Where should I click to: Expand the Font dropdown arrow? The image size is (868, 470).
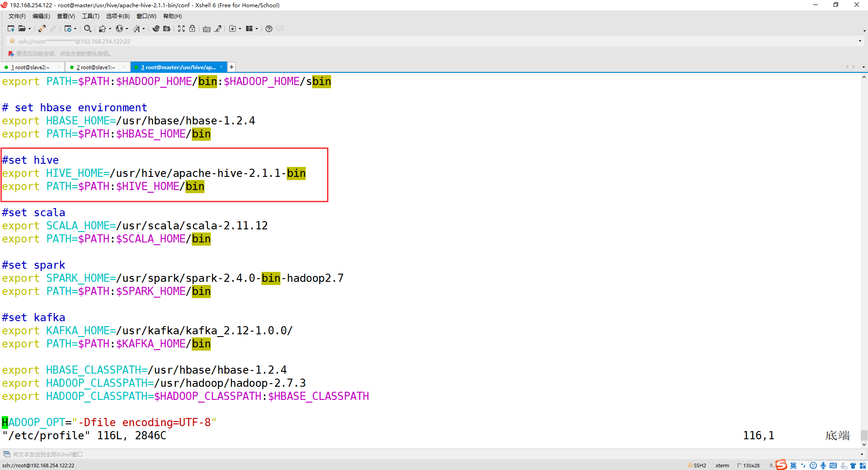point(144,28)
